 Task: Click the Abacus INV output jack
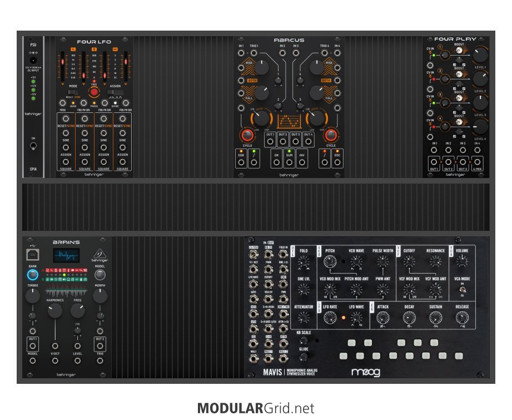point(302,162)
